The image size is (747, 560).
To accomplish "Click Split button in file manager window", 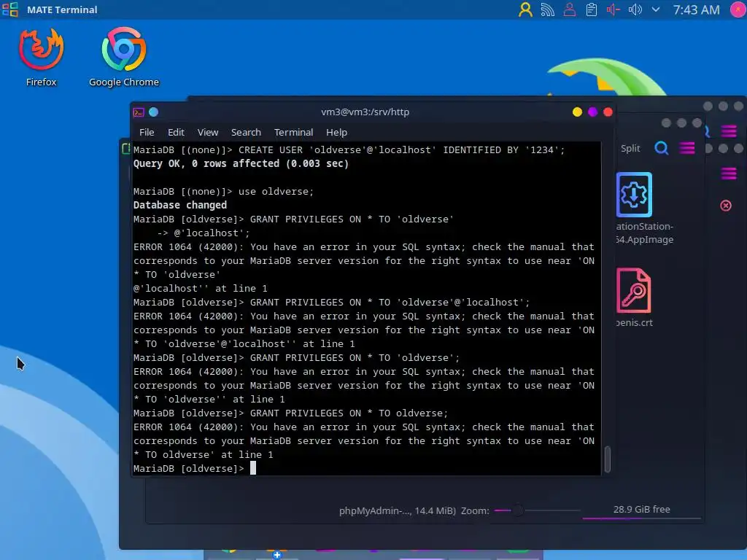I will pos(630,149).
